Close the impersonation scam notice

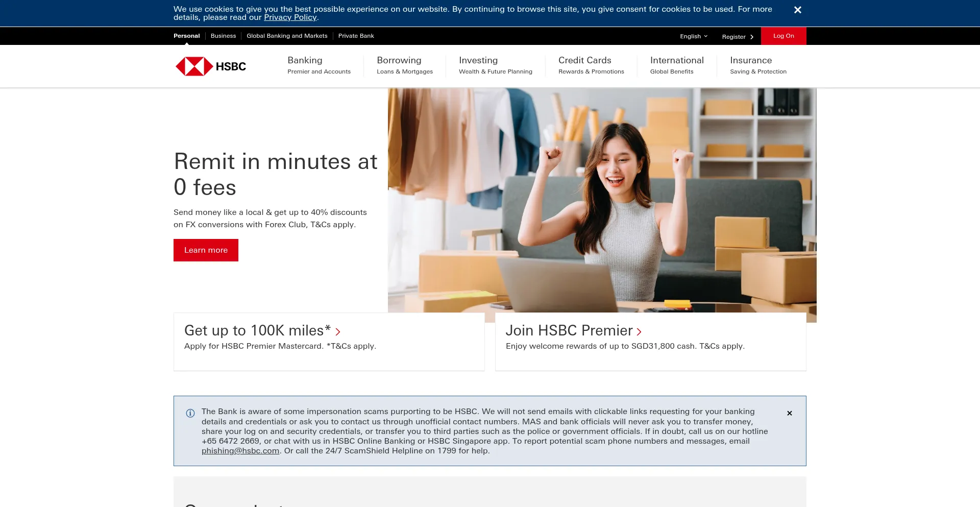click(x=789, y=413)
